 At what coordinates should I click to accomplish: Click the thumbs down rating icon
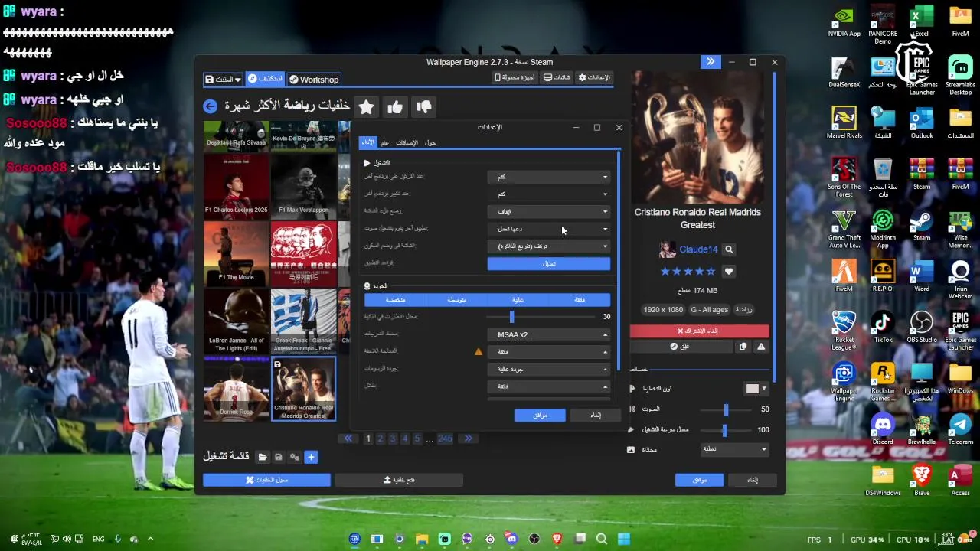click(424, 106)
